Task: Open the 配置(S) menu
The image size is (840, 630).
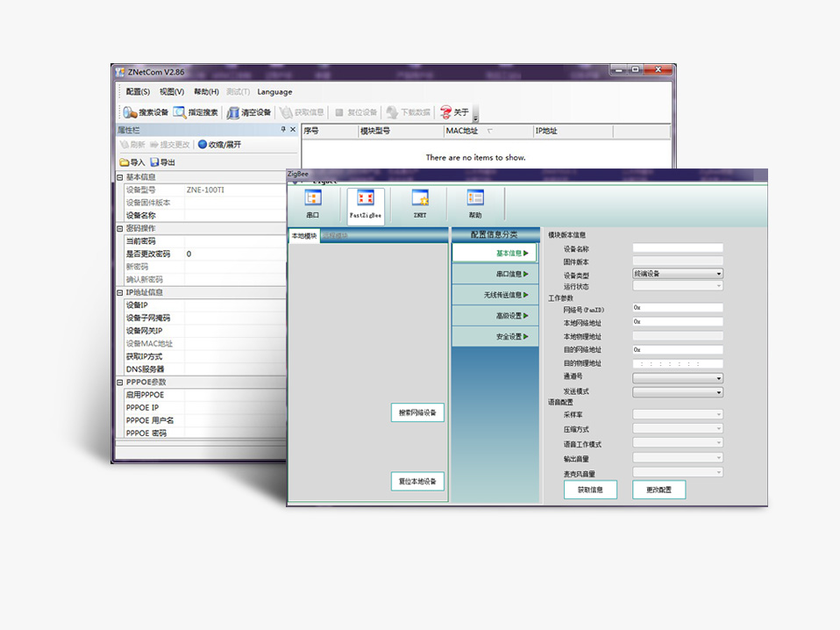Action: [138, 92]
